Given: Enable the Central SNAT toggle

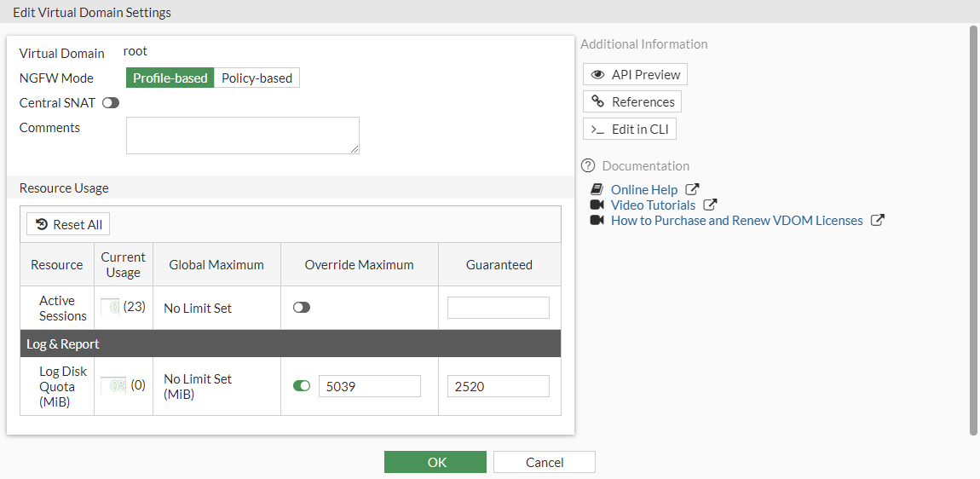Looking at the screenshot, I should (111, 103).
